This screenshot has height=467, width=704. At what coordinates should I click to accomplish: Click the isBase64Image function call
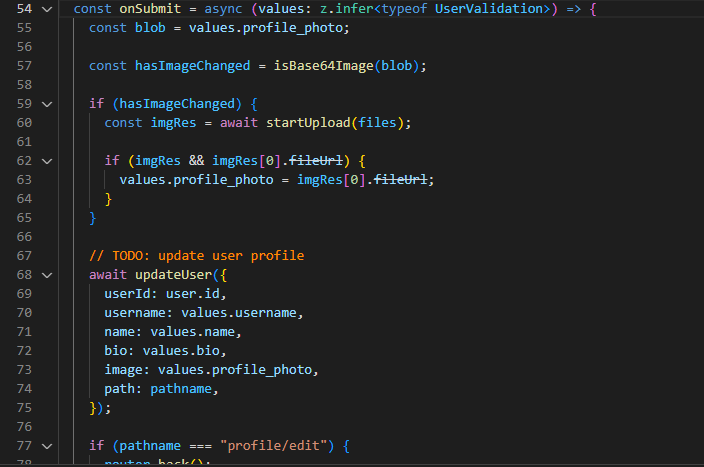pyautogui.click(x=324, y=66)
